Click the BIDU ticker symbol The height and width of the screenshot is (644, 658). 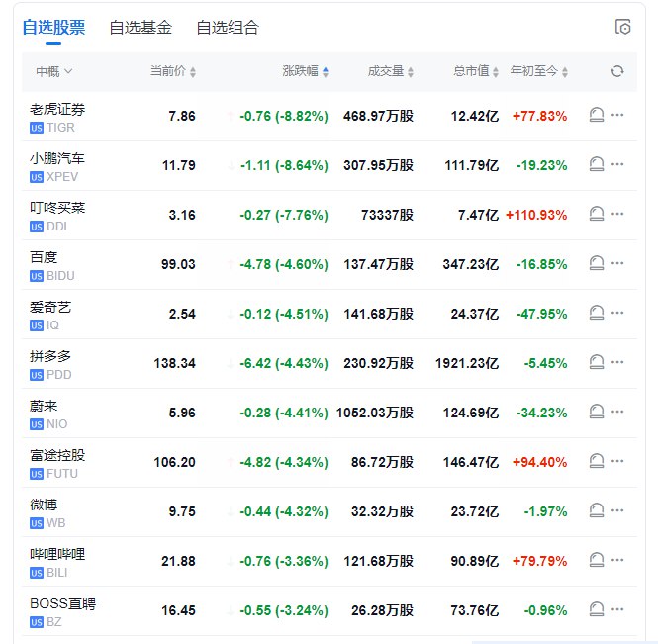point(60,276)
